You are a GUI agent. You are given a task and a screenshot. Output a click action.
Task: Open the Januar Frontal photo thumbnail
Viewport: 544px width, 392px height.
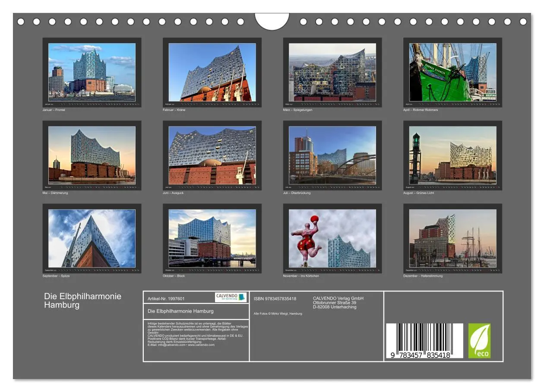pyautogui.click(x=92, y=73)
